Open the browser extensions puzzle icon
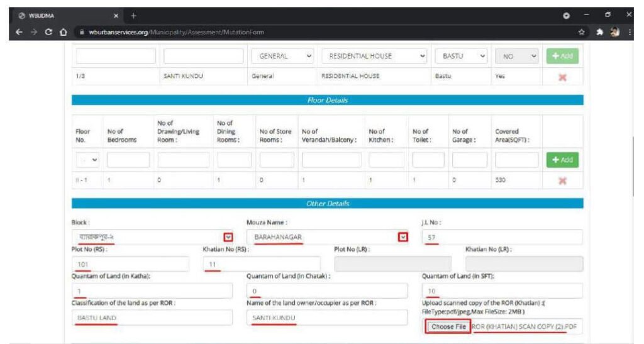644x344 pixels. [599, 32]
